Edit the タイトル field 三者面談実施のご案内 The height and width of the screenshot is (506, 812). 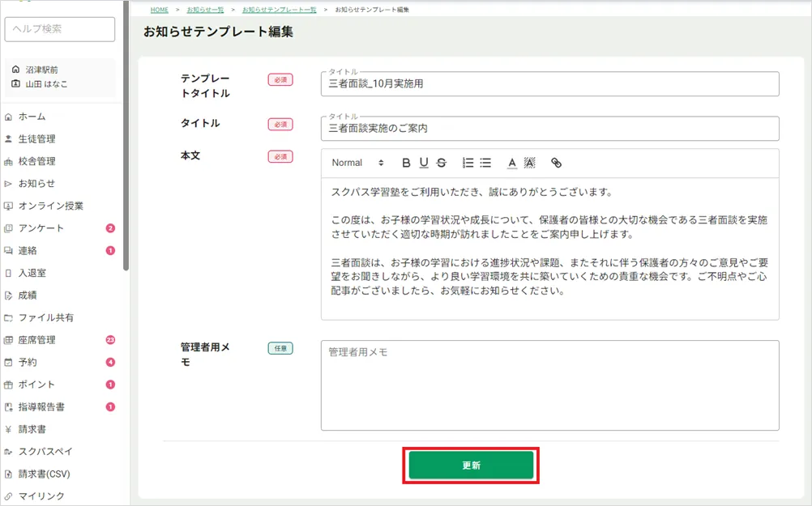click(x=550, y=128)
